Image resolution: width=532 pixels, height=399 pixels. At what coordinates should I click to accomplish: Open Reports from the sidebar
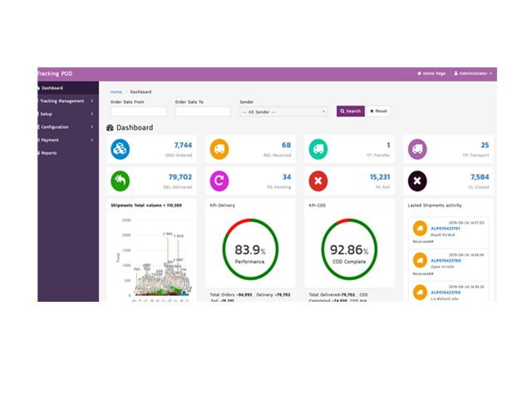pos(50,153)
